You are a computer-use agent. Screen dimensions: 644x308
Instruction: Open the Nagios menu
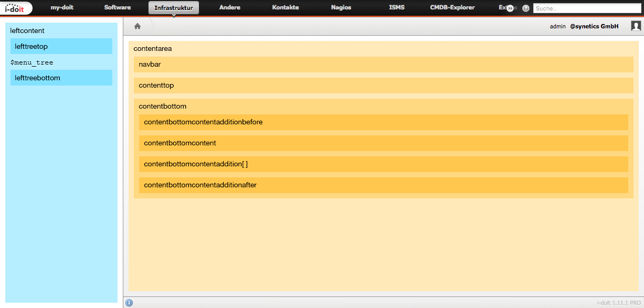(x=341, y=8)
